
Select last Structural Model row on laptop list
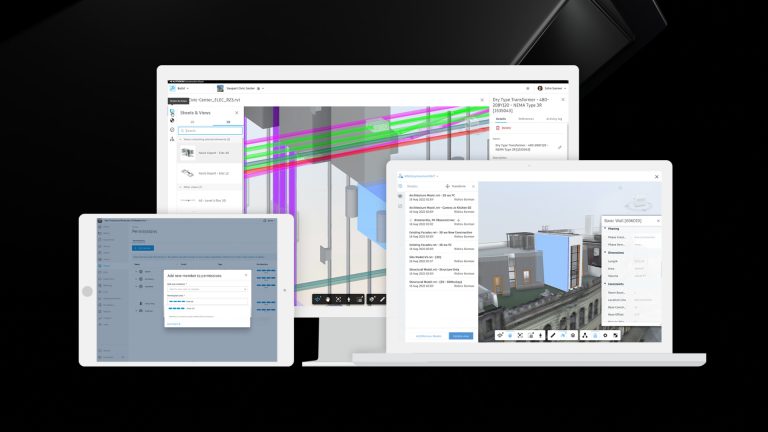[x=441, y=284]
